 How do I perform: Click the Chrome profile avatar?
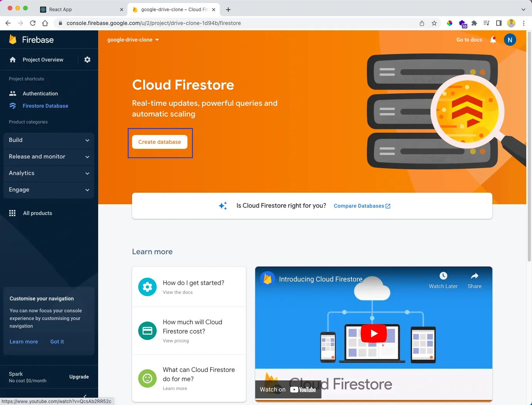pos(511,23)
